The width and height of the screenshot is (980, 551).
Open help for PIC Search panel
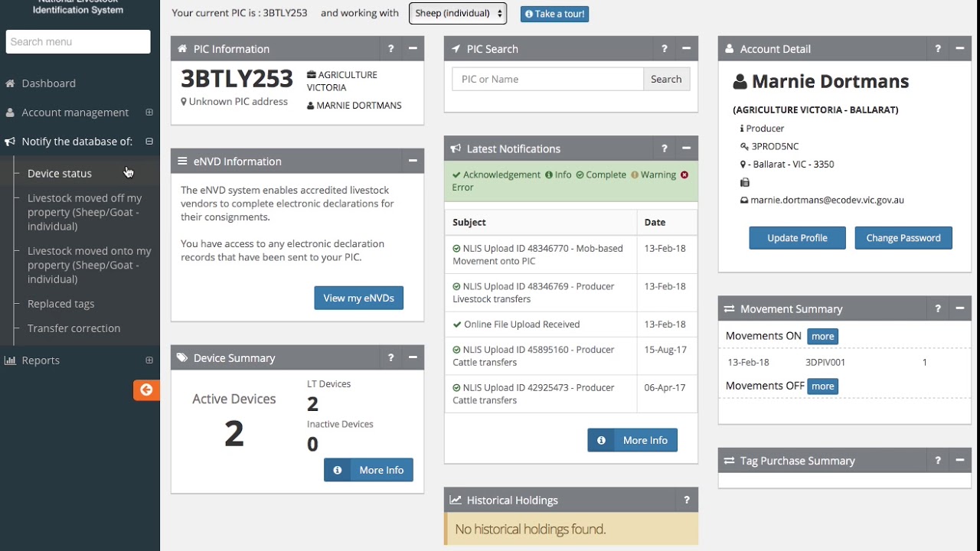pyautogui.click(x=664, y=49)
